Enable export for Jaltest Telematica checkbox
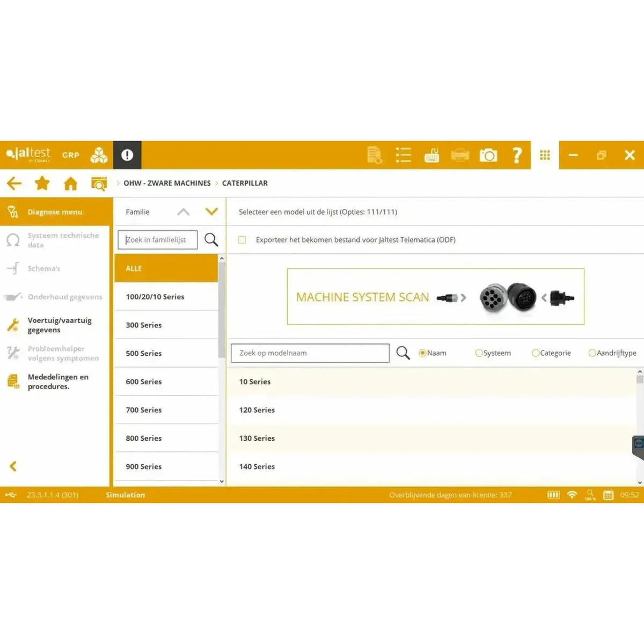 pyautogui.click(x=242, y=240)
